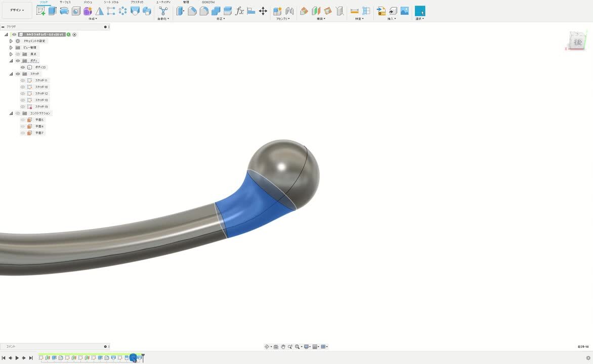
Task: Click the ViewCube 後 face
Action: [x=577, y=42]
